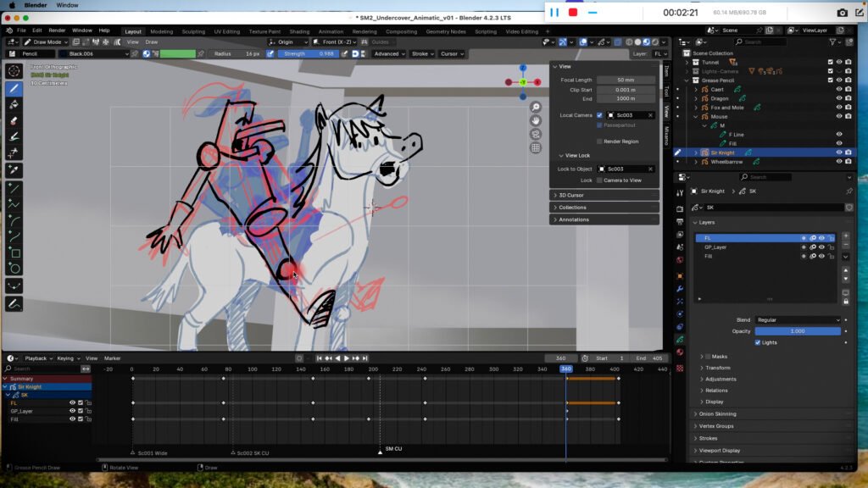This screenshot has width=868, height=488.
Task: Select the Box shape tool
Action: 14,252
